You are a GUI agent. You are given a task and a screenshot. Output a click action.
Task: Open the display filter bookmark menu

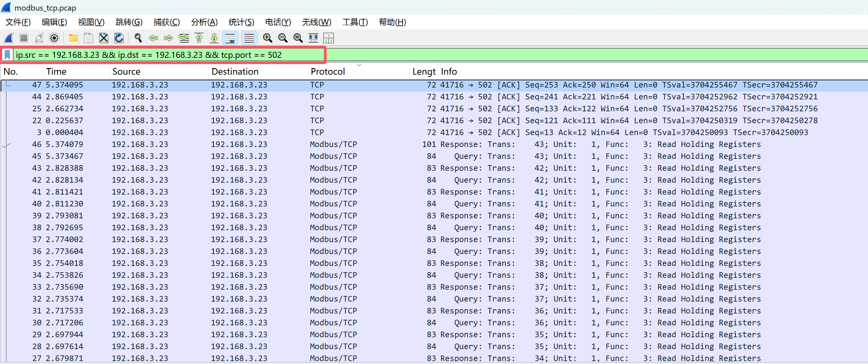click(x=7, y=55)
